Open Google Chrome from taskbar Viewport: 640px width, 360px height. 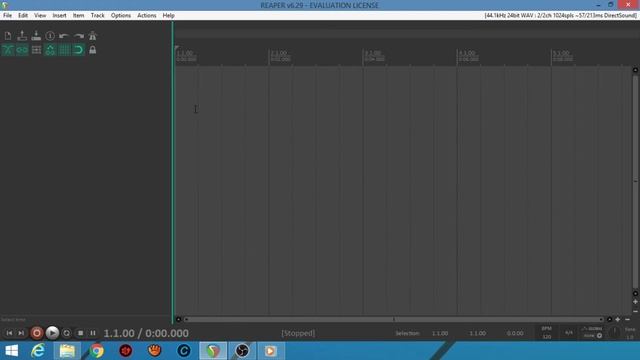97,351
